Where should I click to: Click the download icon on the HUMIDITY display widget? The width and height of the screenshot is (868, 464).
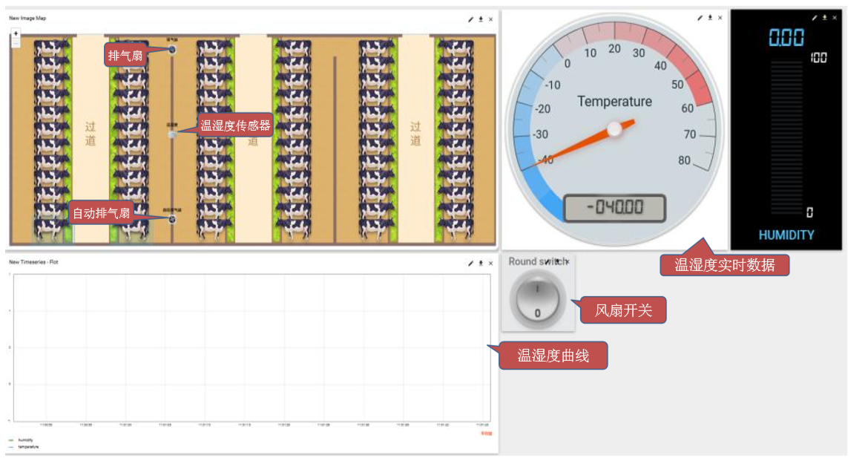825,18
